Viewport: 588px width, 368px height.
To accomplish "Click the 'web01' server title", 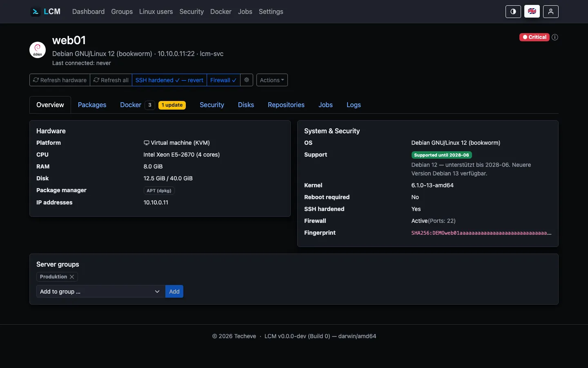I will coord(69,40).
